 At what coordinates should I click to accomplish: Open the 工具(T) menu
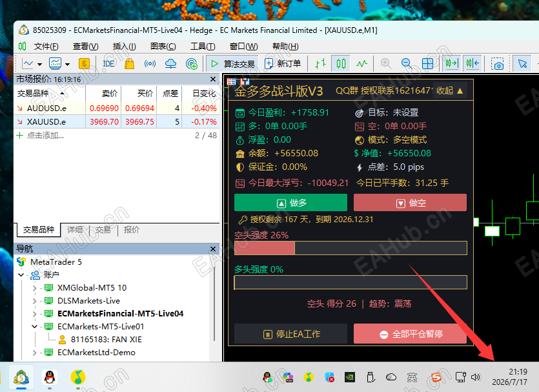[203, 46]
